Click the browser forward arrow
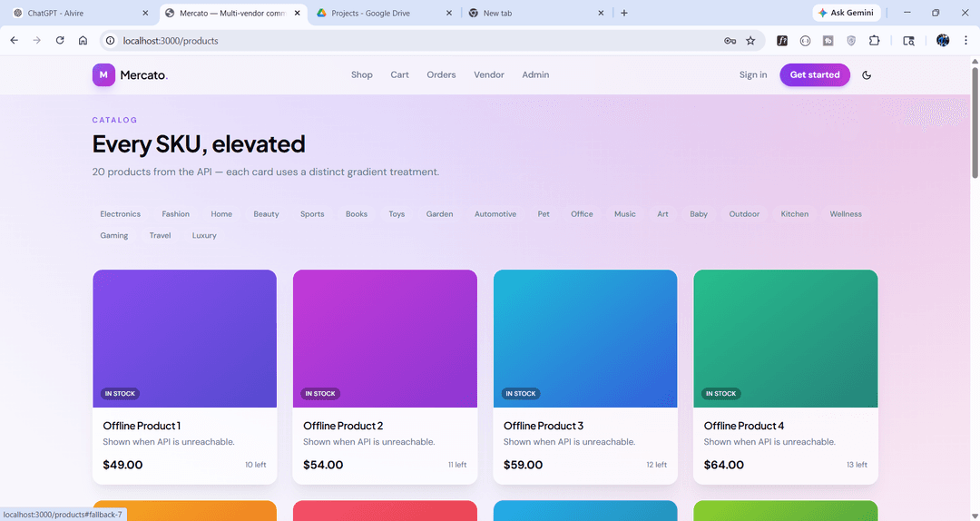The width and height of the screenshot is (980, 521). [37, 41]
